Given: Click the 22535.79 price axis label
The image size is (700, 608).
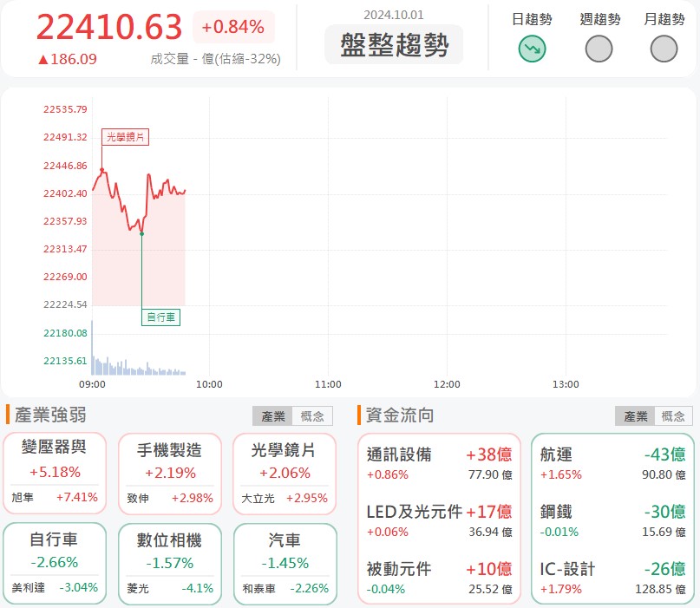Looking at the screenshot, I should click(x=65, y=109).
